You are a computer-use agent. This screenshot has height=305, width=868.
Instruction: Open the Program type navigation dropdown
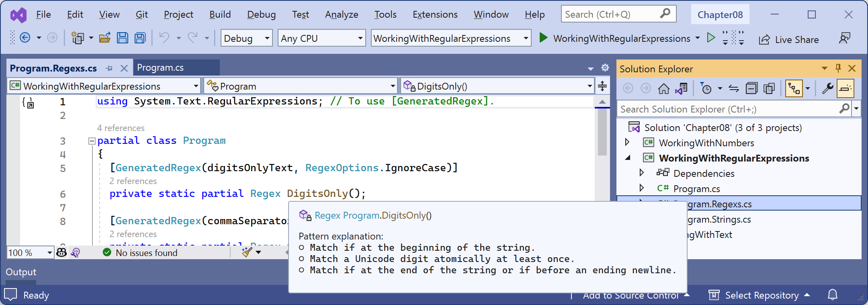pos(300,86)
